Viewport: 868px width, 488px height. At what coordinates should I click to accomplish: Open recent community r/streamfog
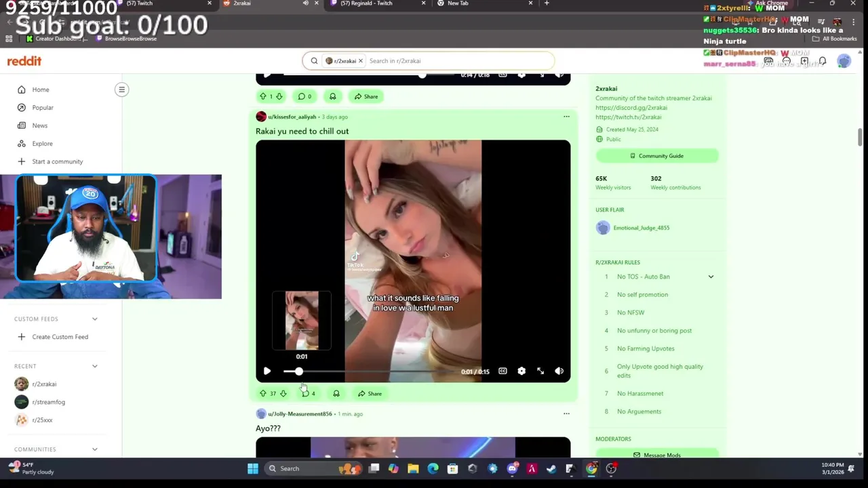point(48,402)
